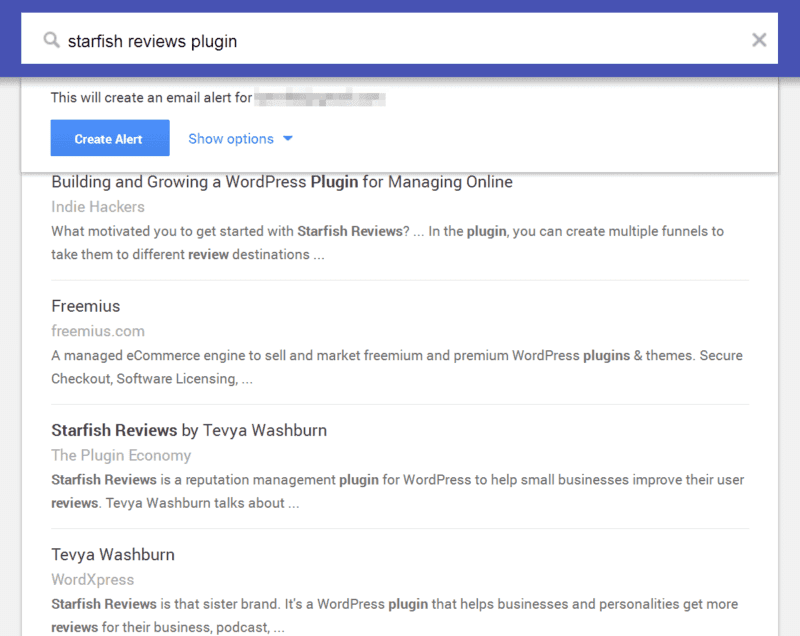Viewport: 800px width, 636px height.
Task: Open Building and Growing a WordPress Plugin result
Action: point(282,182)
